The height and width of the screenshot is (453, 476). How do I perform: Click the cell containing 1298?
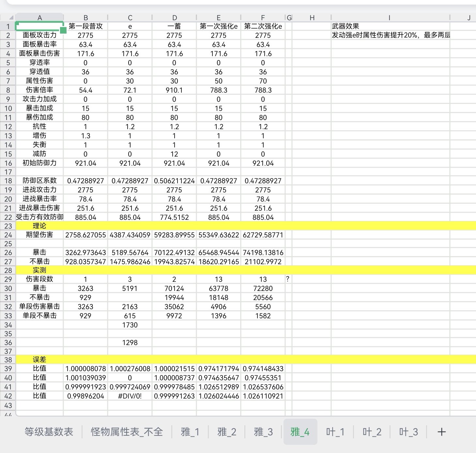coord(130,342)
